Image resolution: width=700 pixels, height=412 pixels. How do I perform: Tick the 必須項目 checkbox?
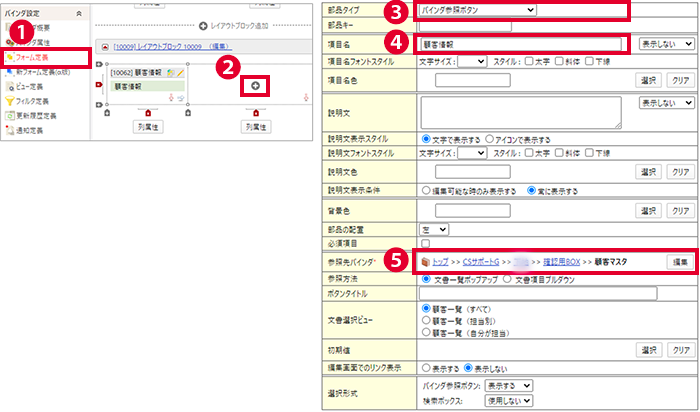click(x=426, y=244)
